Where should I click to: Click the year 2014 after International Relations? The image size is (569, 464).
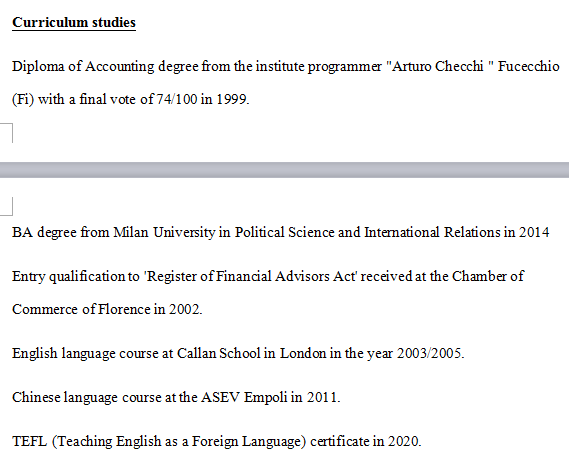click(534, 232)
